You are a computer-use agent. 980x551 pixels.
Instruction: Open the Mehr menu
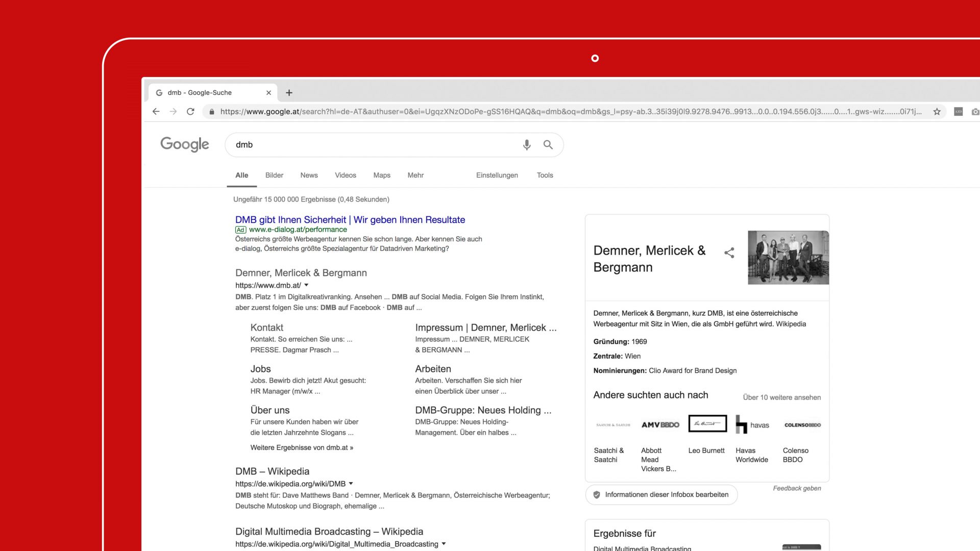(415, 175)
